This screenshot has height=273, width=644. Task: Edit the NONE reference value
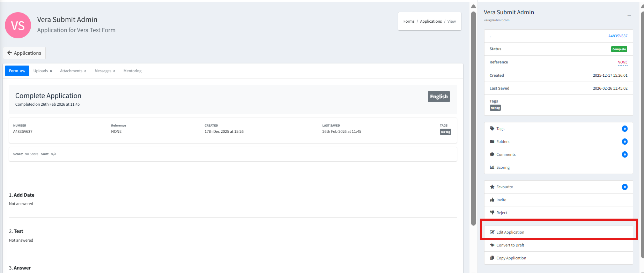coord(622,62)
